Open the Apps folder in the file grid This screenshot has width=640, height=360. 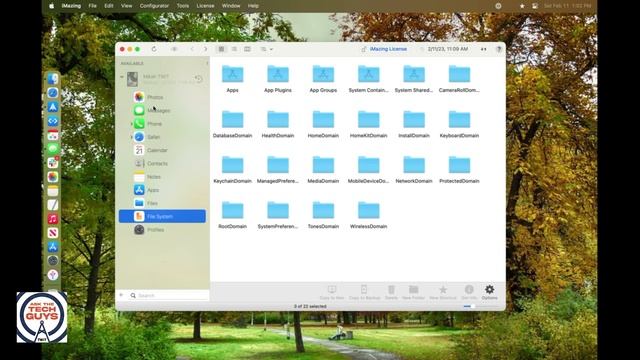[x=232, y=75]
